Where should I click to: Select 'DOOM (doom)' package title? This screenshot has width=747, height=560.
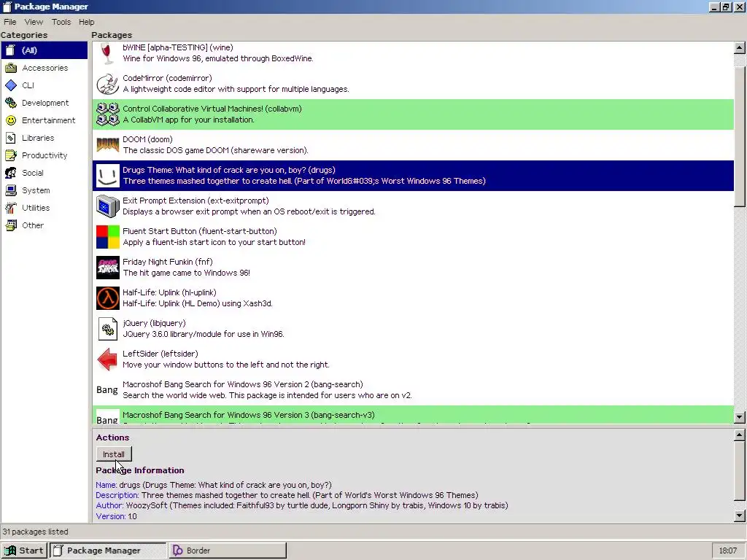tap(147, 139)
